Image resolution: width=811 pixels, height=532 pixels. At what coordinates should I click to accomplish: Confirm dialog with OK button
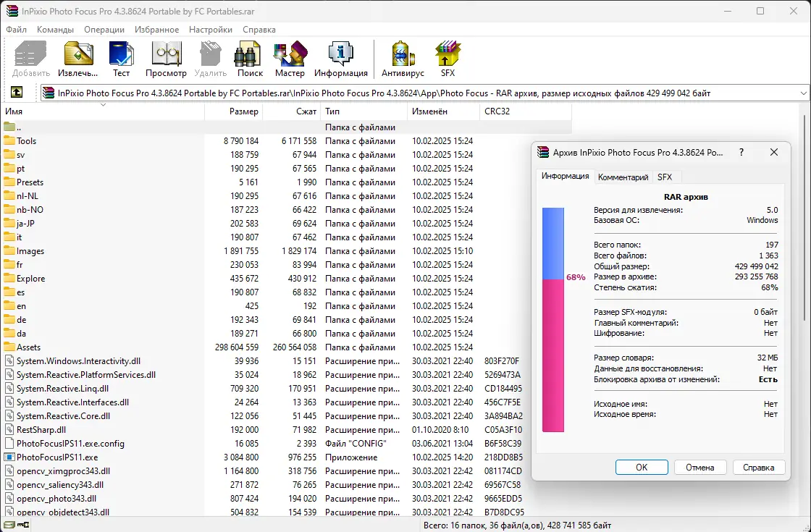coord(642,467)
